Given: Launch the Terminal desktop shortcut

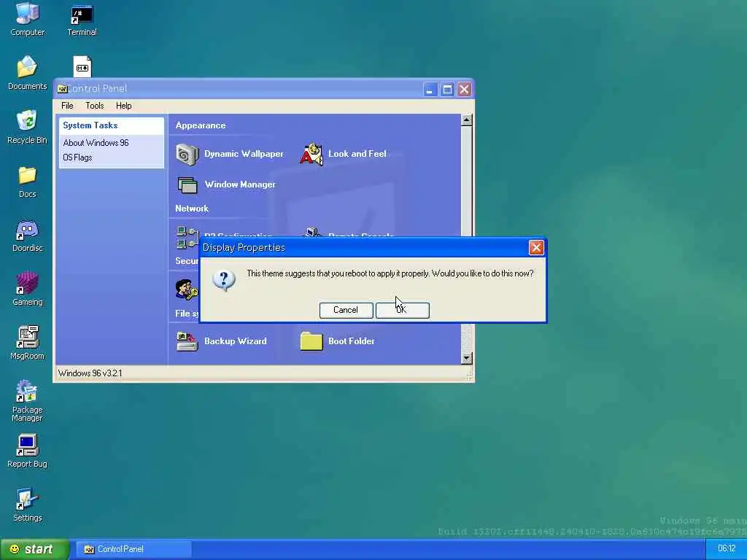Looking at the screenshot, I should (82, 20).
